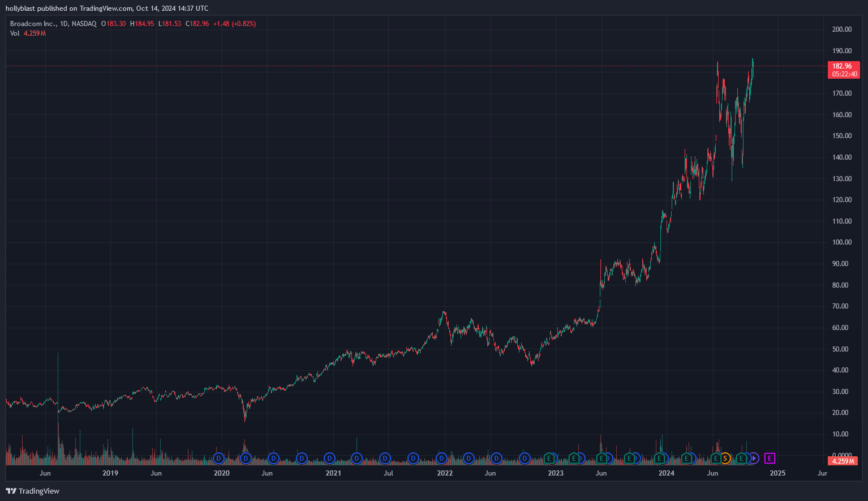
Task: Select the earnings marker midway between Jun 2023 and 2024
Action: tap(629, 458)
